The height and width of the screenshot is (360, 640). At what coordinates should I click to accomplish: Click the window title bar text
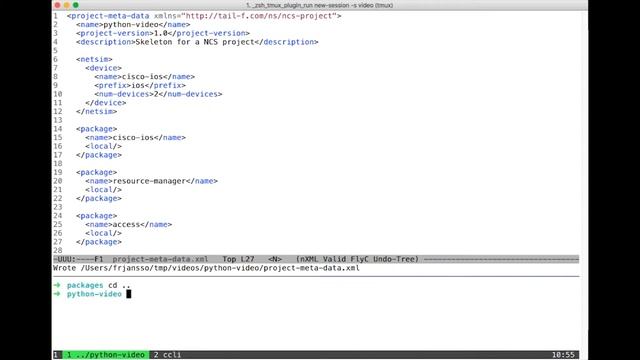pyautogui.click(x=320, y=5)
